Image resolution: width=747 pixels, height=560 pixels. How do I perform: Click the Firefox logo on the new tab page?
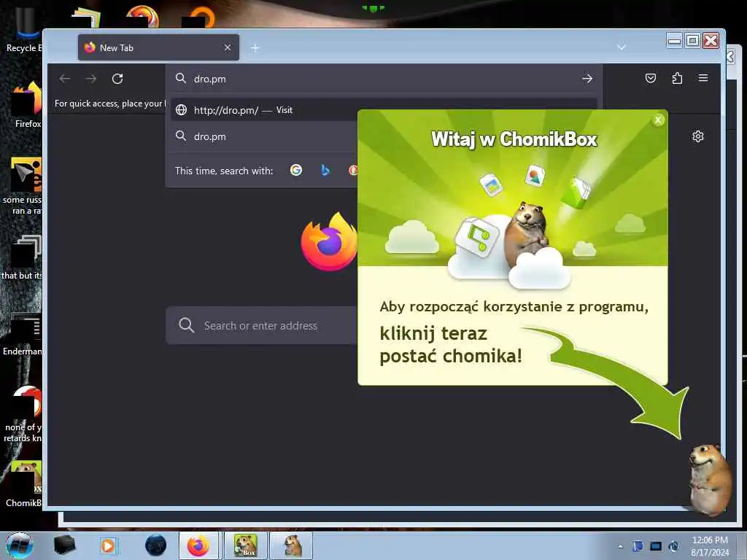[x=330, y=242]
